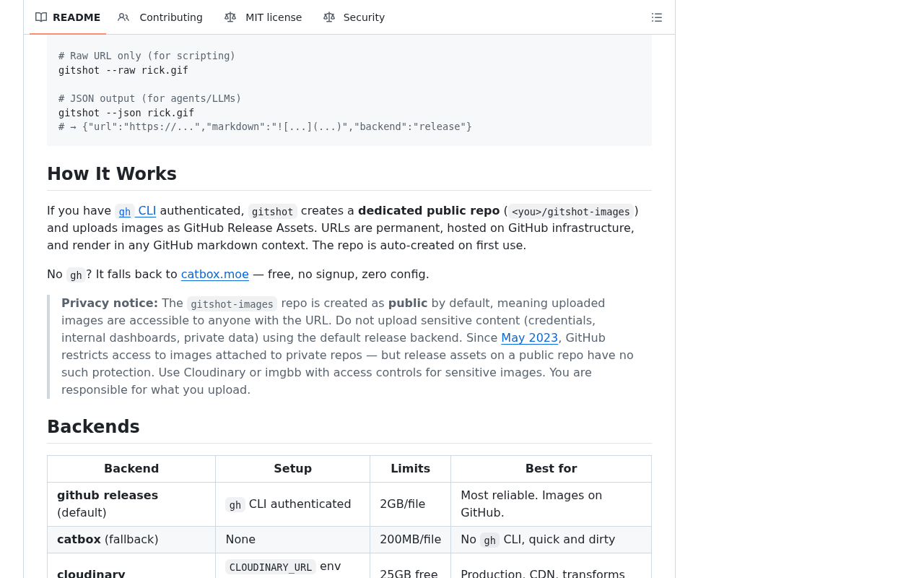Click the README book icon

[x=41, y=17]
